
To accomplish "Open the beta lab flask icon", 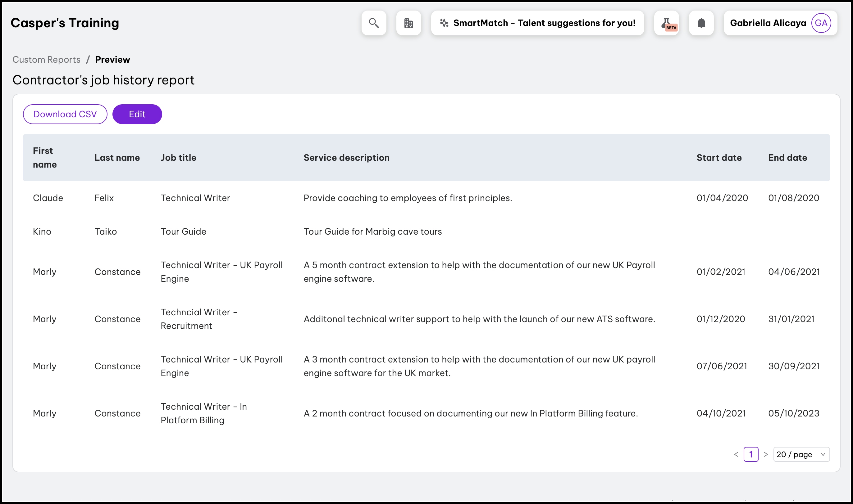I will click(666, 23).
